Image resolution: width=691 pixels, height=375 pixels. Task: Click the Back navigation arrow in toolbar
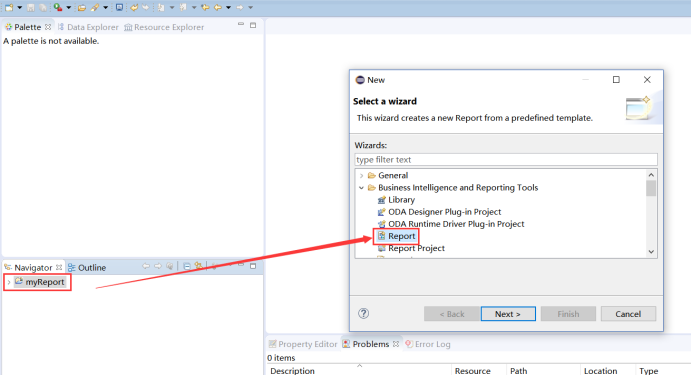click(x=218, y=7)
